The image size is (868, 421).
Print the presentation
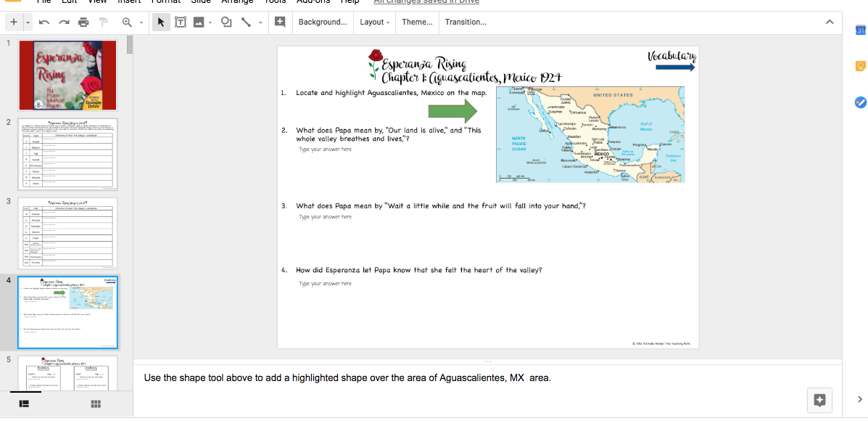click(83, 23)
